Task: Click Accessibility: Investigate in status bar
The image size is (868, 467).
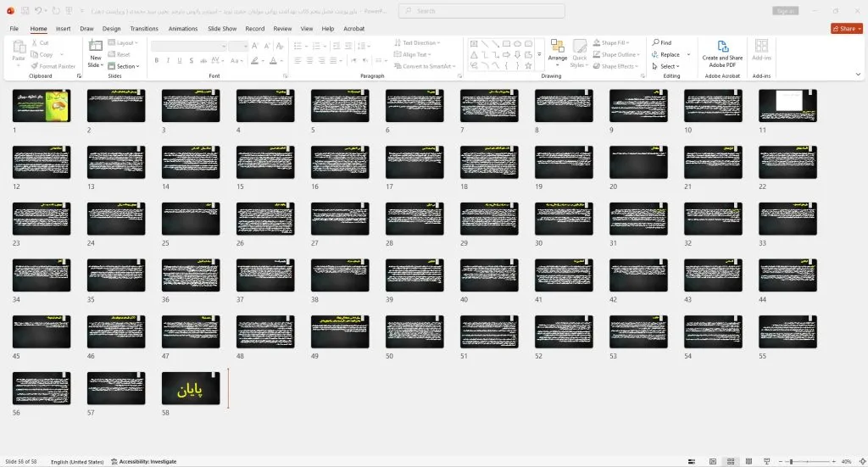Action: 143,461
